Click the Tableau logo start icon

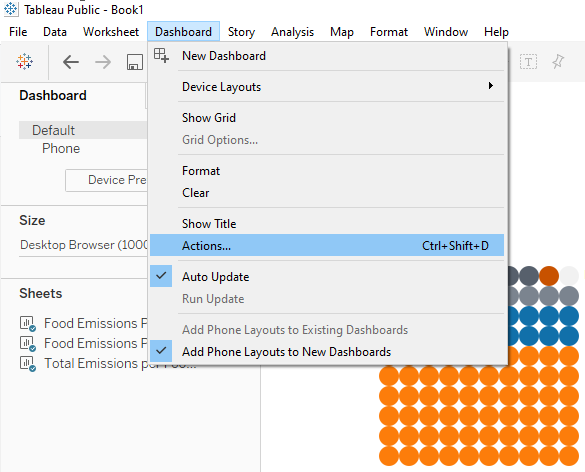(24, 62)
